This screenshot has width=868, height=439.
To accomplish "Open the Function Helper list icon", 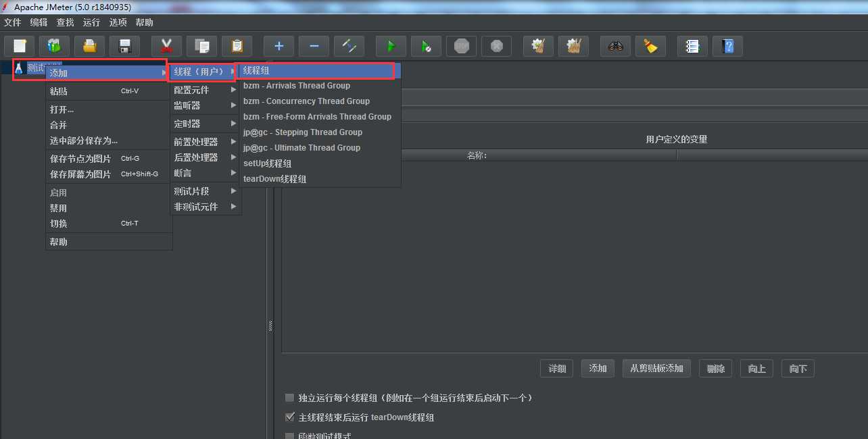I will (692, 46).
